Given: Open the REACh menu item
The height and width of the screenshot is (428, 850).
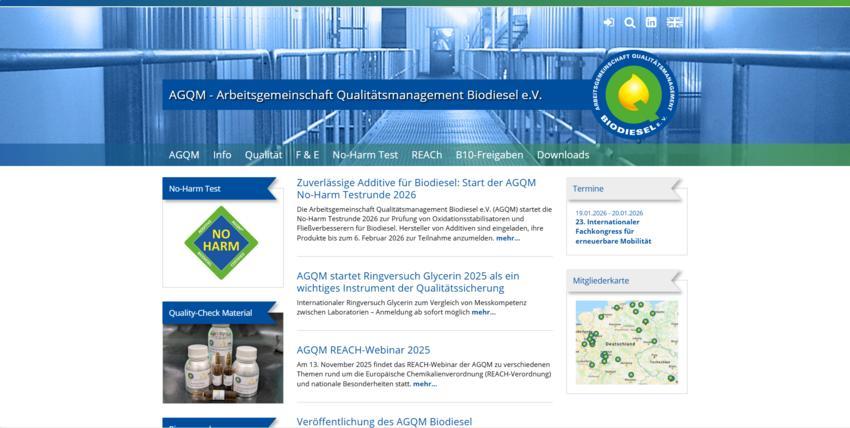Looking at the screenshot, I should (x=427, y=155).
